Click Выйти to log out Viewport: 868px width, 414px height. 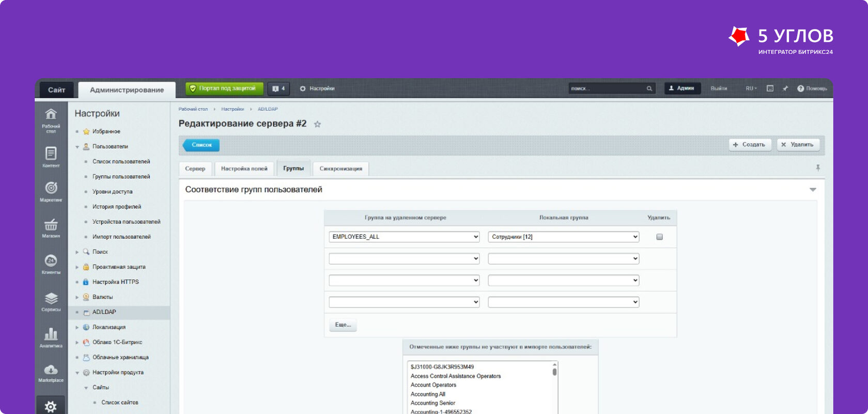click(719, 88)
